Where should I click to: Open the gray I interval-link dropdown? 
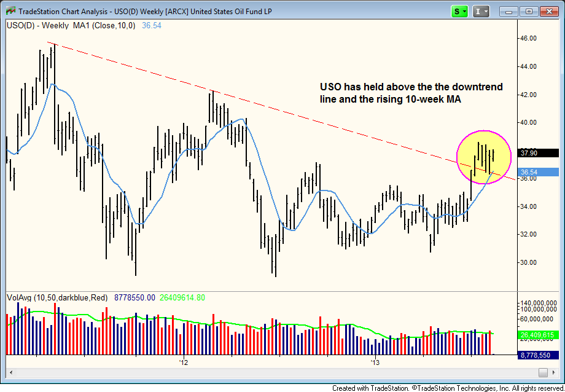[x=481, y=12]
